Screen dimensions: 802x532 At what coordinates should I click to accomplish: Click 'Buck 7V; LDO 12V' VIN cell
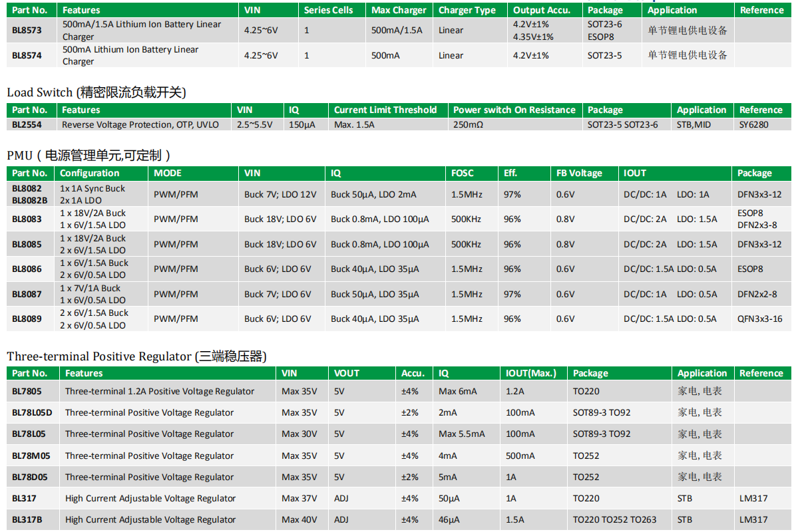[280, 194]
